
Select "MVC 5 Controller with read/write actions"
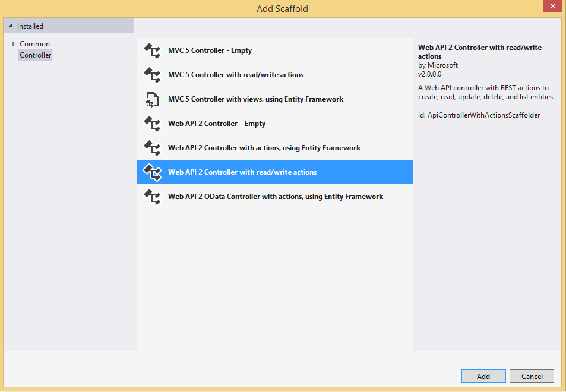click(274, 75)
